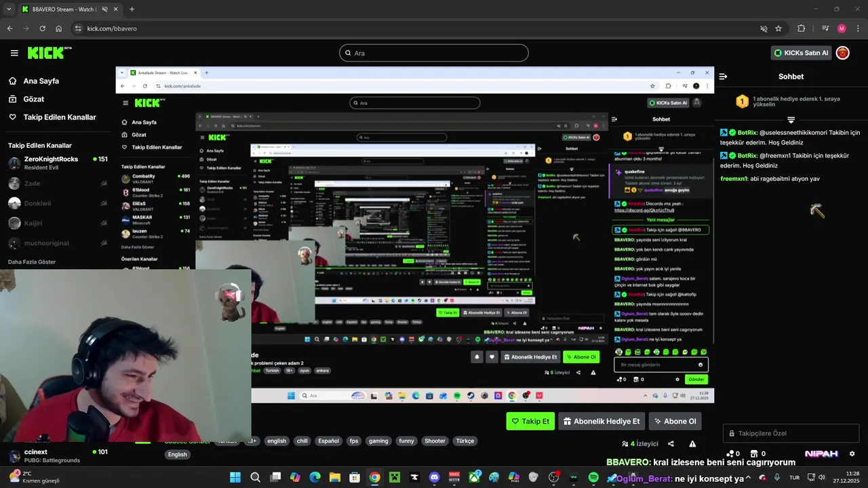
Task: Open the 2°C weather widget
Action: coord(35,477)
